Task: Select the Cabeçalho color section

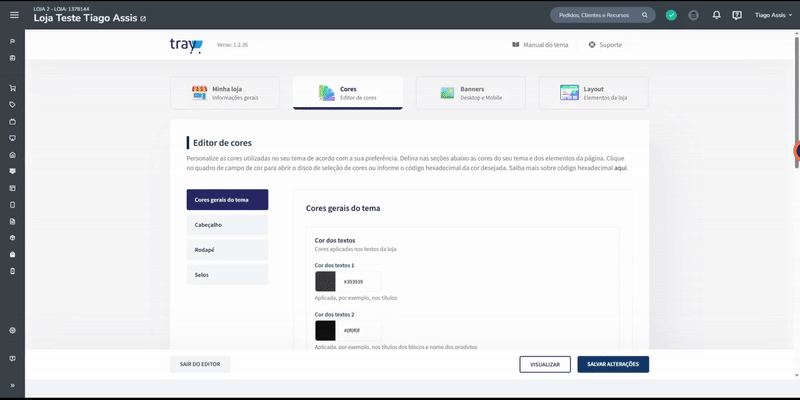Action: [228, 224]
